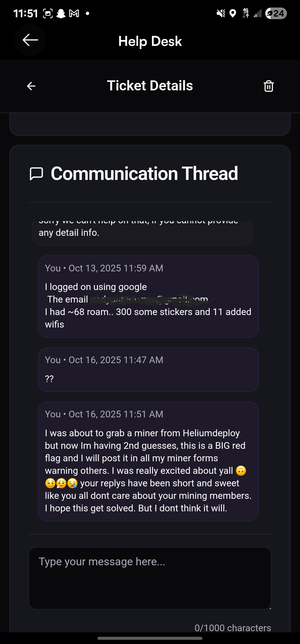Delete ticket with trash icon

(268, 86)
